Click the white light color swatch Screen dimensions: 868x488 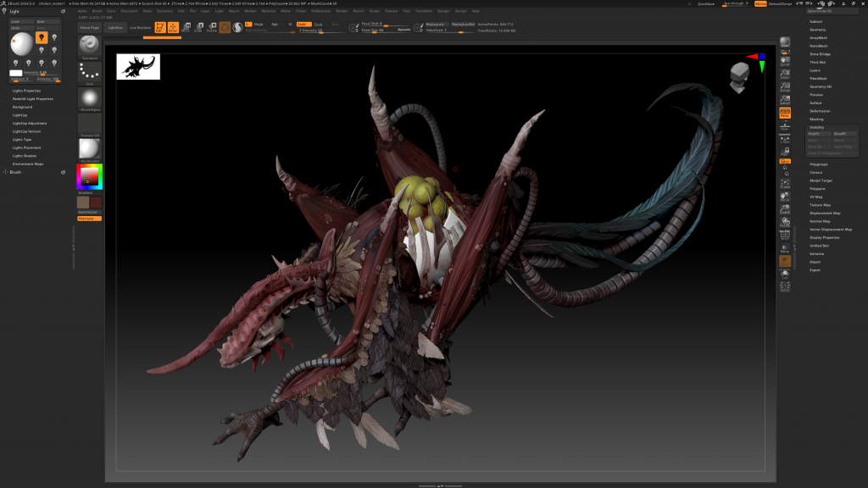pos(15,73)
